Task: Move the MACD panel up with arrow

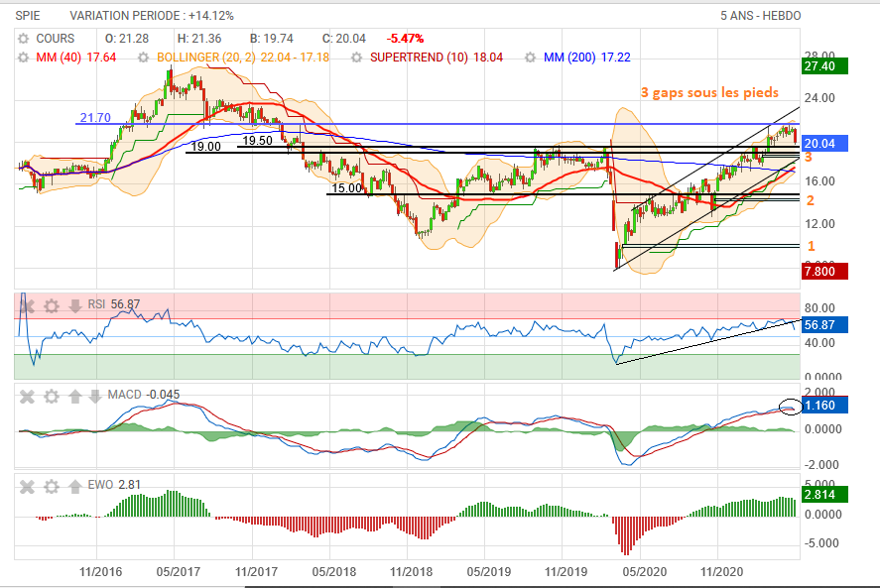Action: pos(75,397)
